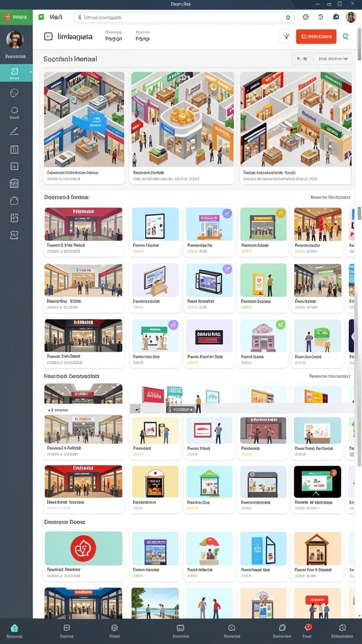Click the red notification badge in bottom bar

pos(308,627)
